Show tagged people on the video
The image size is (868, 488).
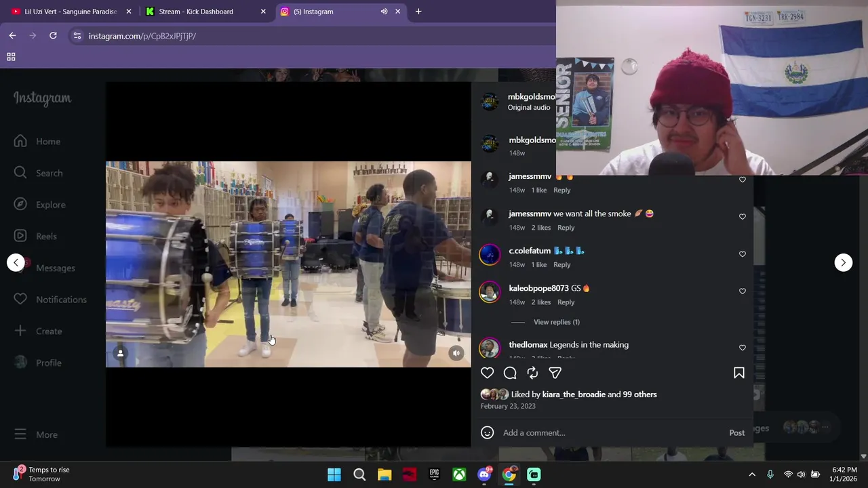120,353
